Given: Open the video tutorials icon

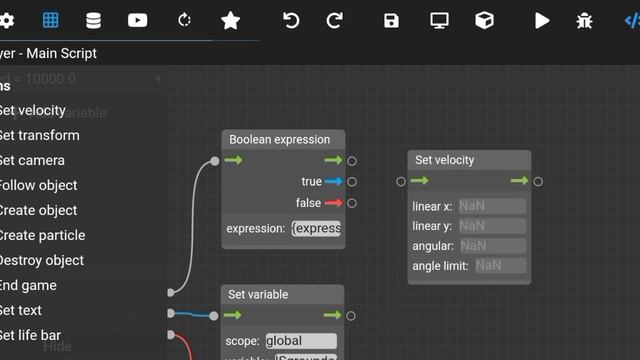Looking at the screenshot, I should (138, 20).
